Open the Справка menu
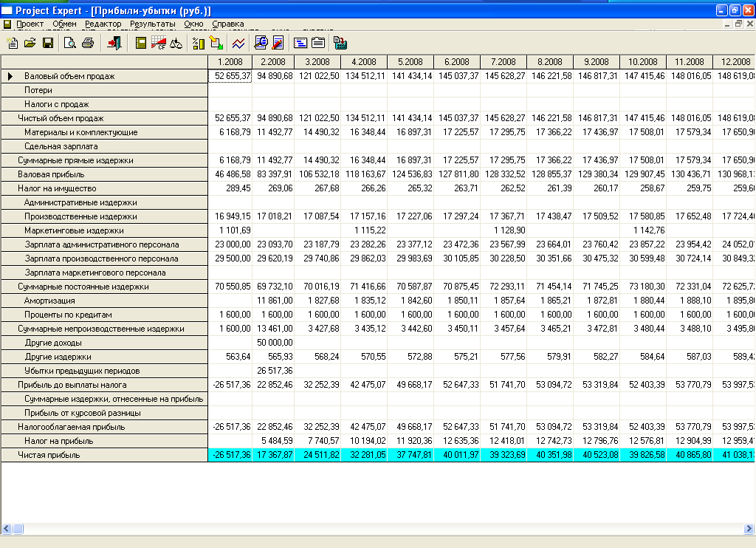 [x=227, y=24]
